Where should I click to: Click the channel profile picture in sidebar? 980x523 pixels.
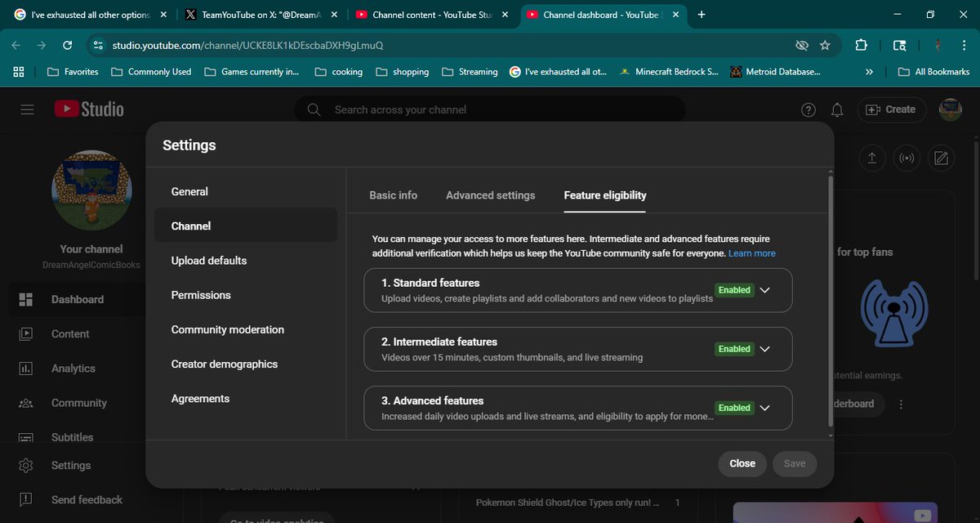92,190
